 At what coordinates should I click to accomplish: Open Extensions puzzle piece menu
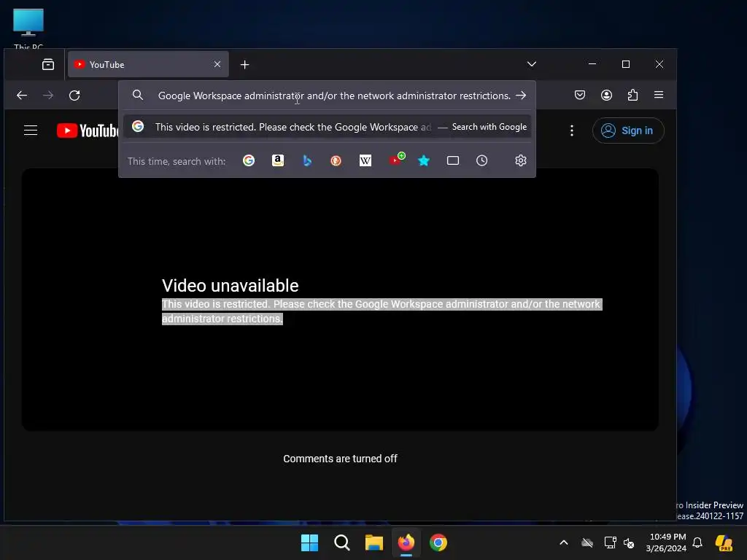(632, 95)
